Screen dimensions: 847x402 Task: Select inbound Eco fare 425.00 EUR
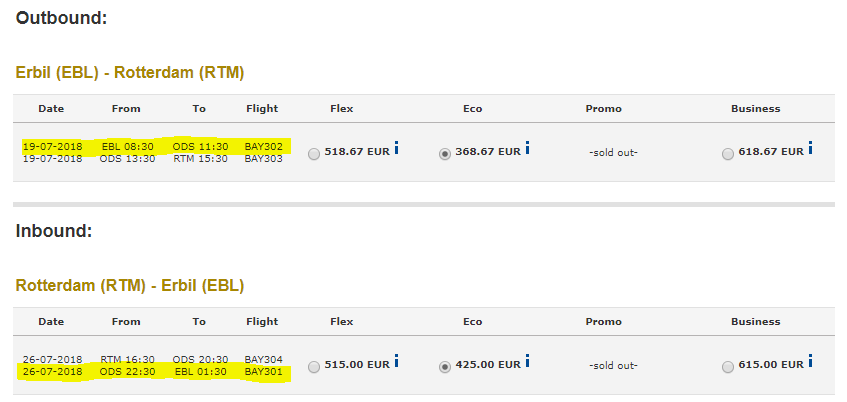[x=445, y=367]
